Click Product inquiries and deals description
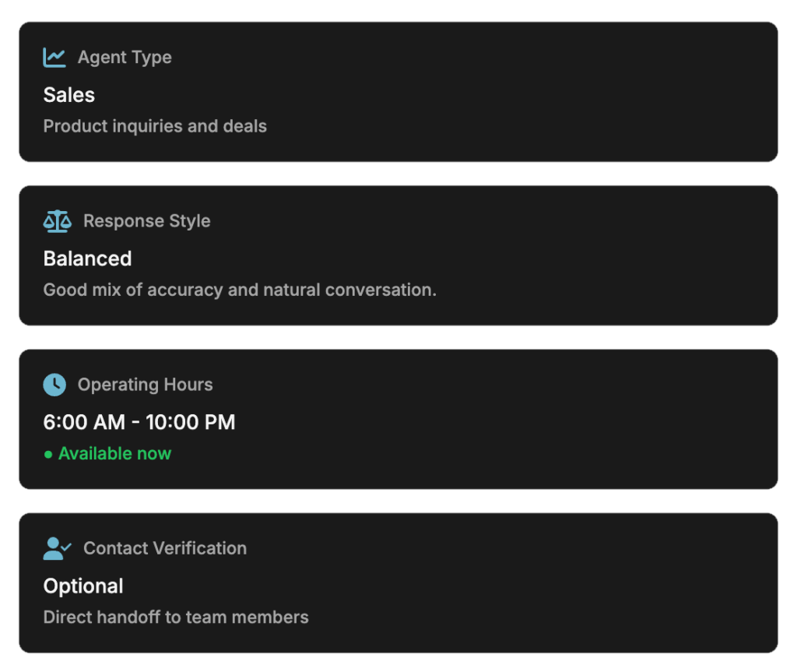 [x=155, y=126]
